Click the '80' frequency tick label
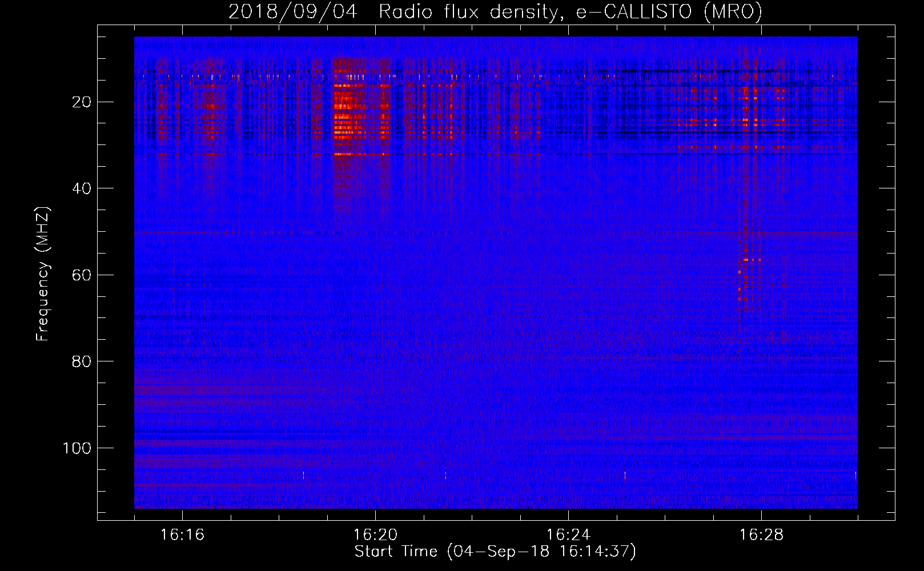 (x=82, y=361)
